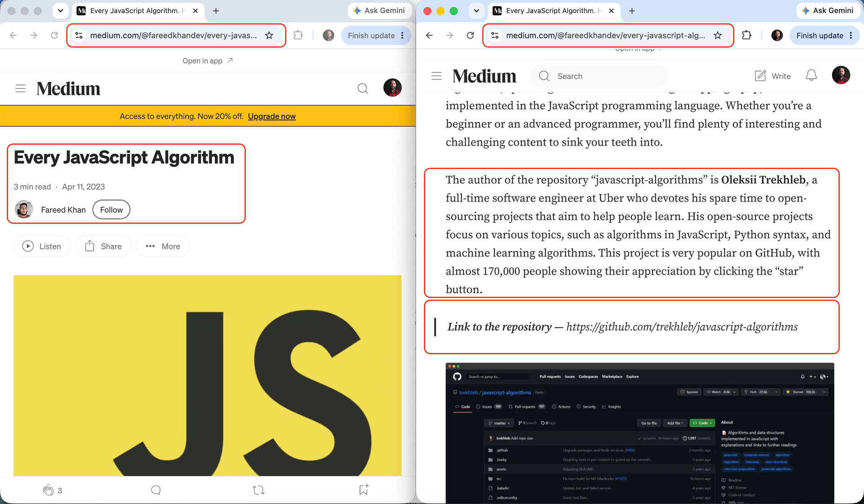Expand tab search dropdown in left window
Viewport: 864px width, 504px height.
(x=60, y=11)
